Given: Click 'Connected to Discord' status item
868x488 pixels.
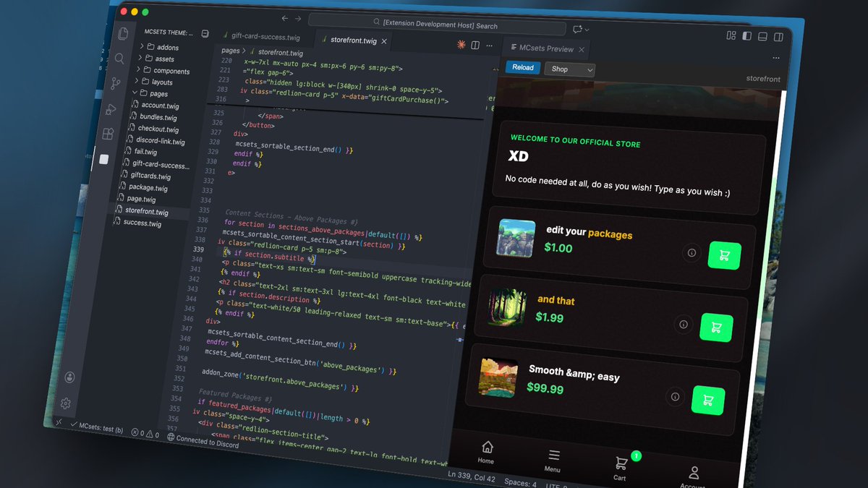Looking at the screenshot, I should pyautogui.click(x=203, y=440).
